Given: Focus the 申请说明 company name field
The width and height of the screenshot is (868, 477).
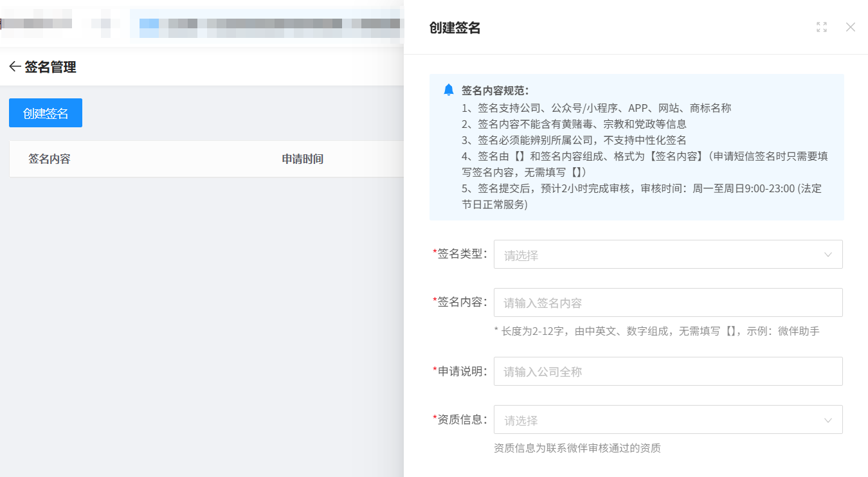Looking at the screenshot, I should pos(668,372).
